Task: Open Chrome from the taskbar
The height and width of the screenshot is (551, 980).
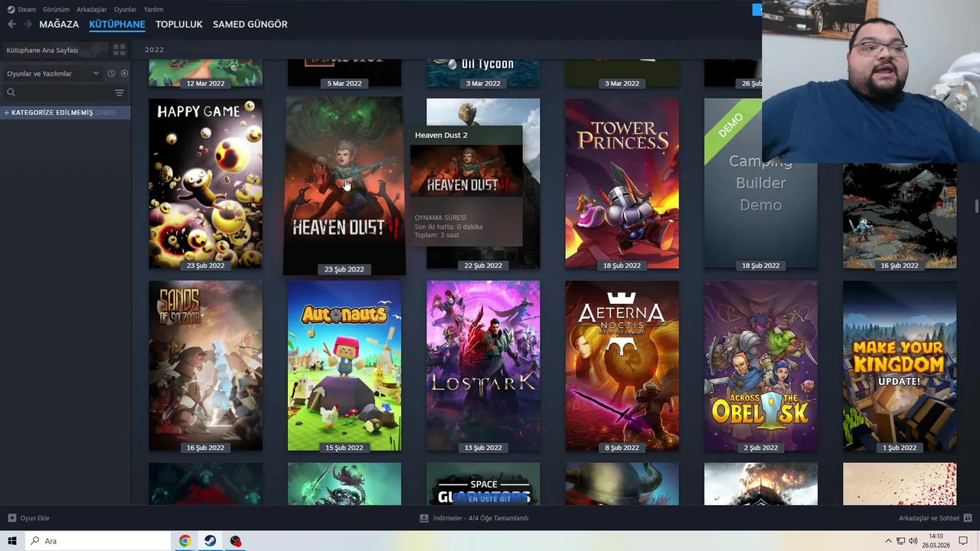Action: coord(185,541)
